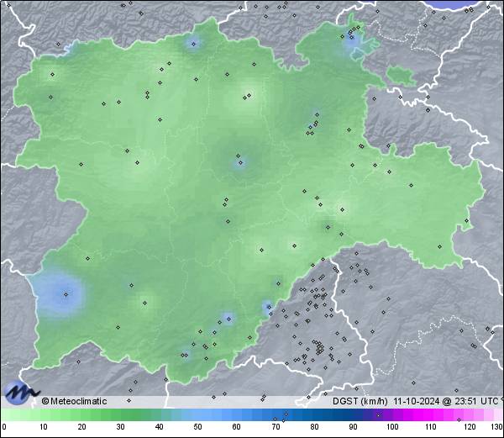Click the 40 value on the scale
504x438 pixels.
[x=159, y=427]
